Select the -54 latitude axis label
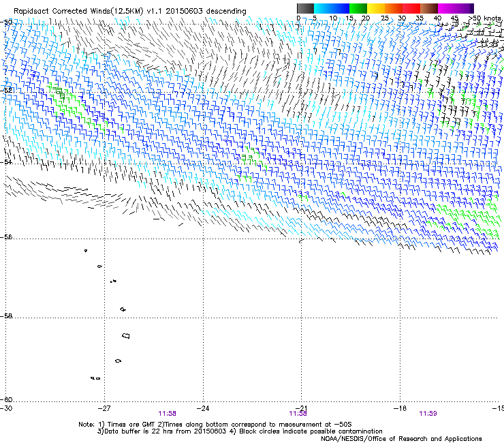This screenshot has height=443, width=504. [7, 162]
